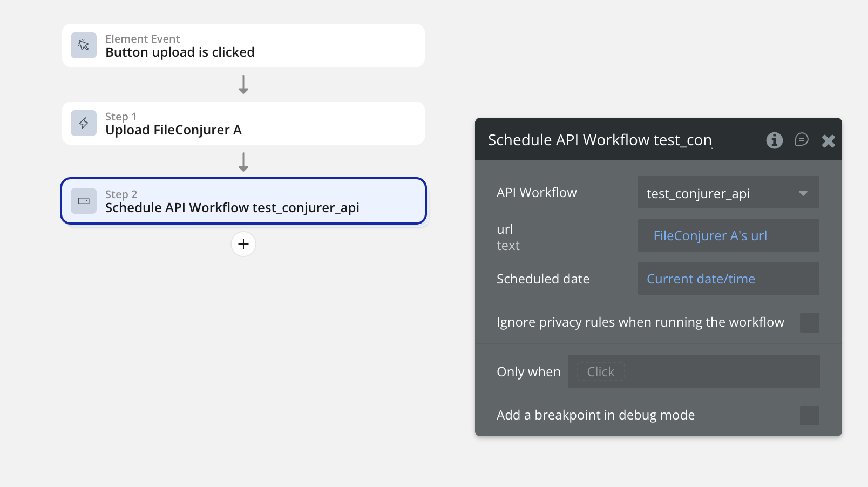
Task: Enable Ignore privacy rules checkbox
Action: tap(809, 323)
